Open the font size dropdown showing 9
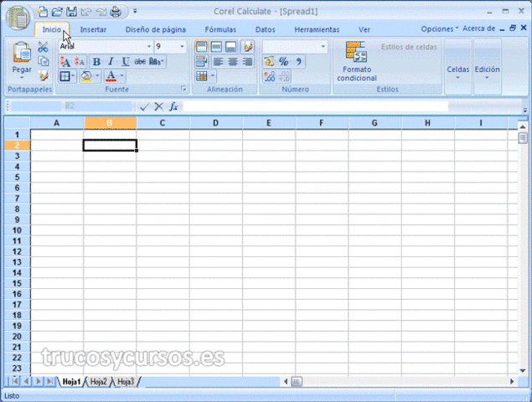The width and height of the screenshot is (532, 402). [x=182, y=46]
